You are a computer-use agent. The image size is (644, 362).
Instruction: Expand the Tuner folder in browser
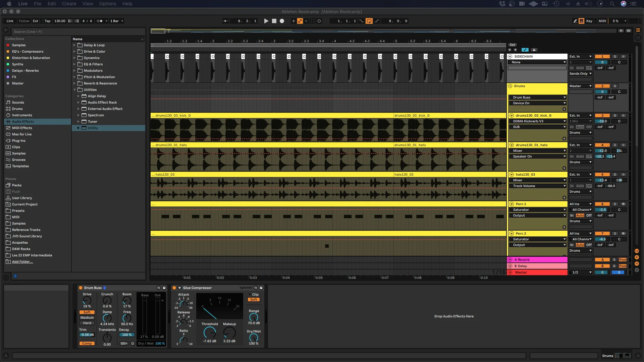pyautogui.click(x=78, y=121)
